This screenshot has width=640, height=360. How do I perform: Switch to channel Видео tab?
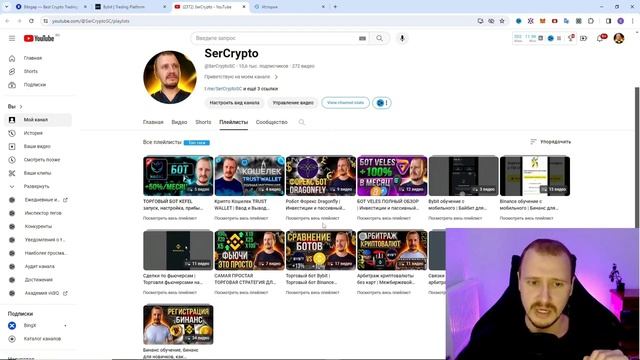coord(179,122)
